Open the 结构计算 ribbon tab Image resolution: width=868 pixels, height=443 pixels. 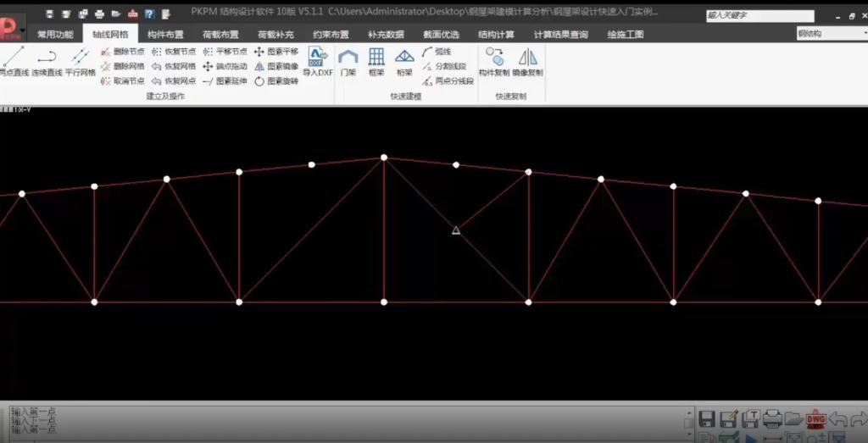pyautogui.click(x=496, y=34)
